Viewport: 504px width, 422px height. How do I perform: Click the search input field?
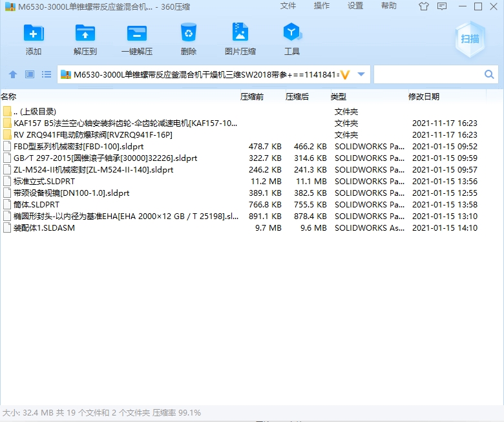click(x=429, y=74)
